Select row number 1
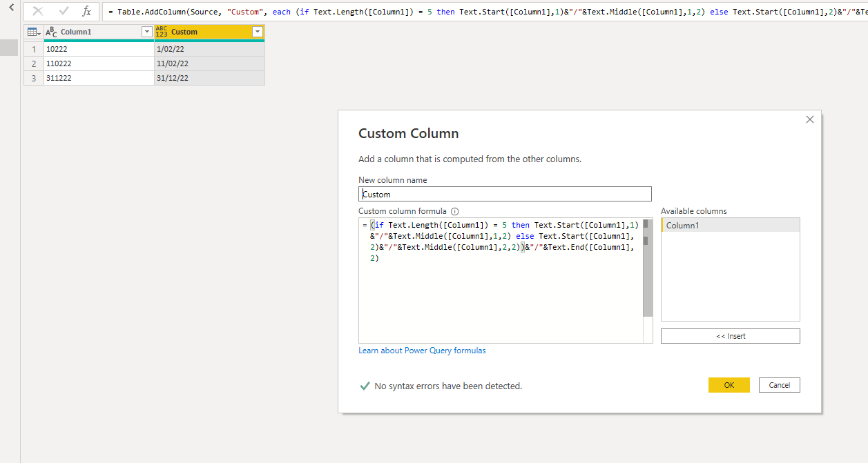This screenshot has width=868, height=463. [x=33, y=50]
